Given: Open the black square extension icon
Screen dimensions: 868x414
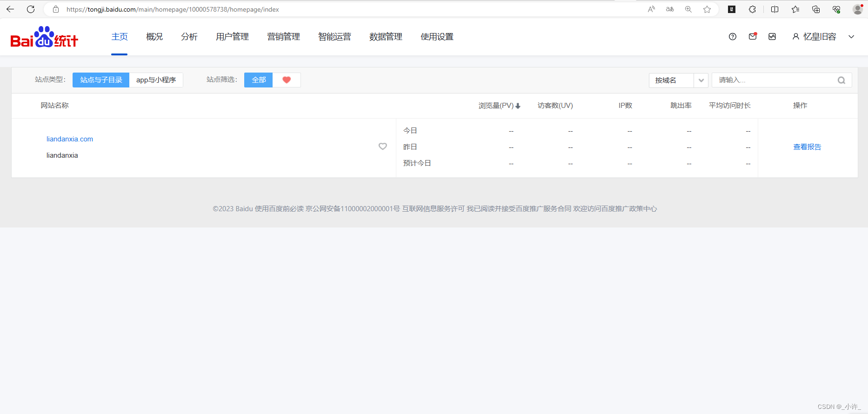Looking at the screenshot, I should (732, 9).
